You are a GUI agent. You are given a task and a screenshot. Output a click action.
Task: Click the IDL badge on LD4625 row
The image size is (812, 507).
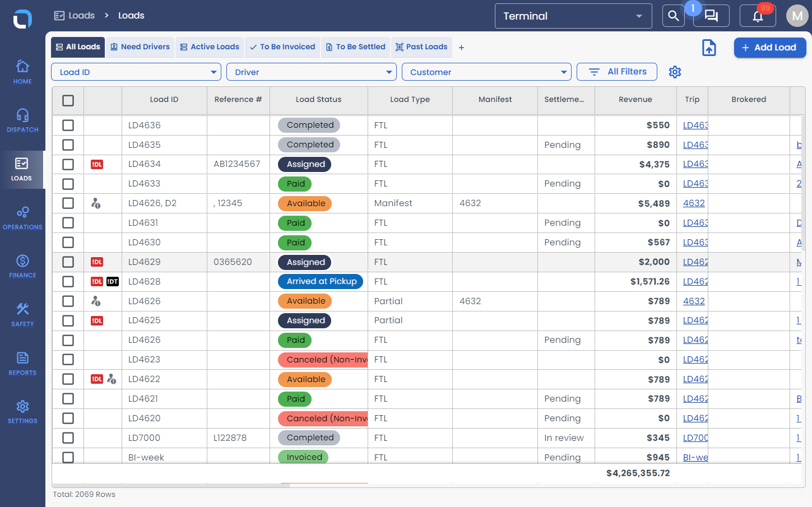[97, 320]
